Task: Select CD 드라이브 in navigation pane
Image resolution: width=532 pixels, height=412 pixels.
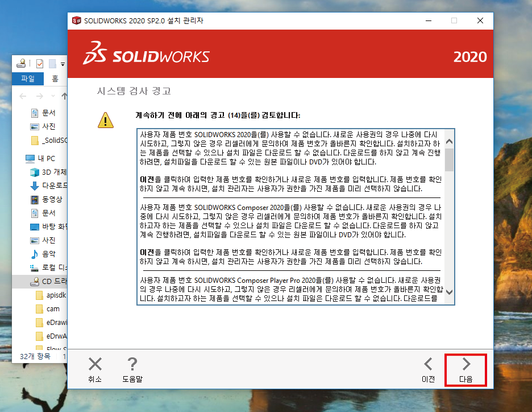Action: coord(48,281)
